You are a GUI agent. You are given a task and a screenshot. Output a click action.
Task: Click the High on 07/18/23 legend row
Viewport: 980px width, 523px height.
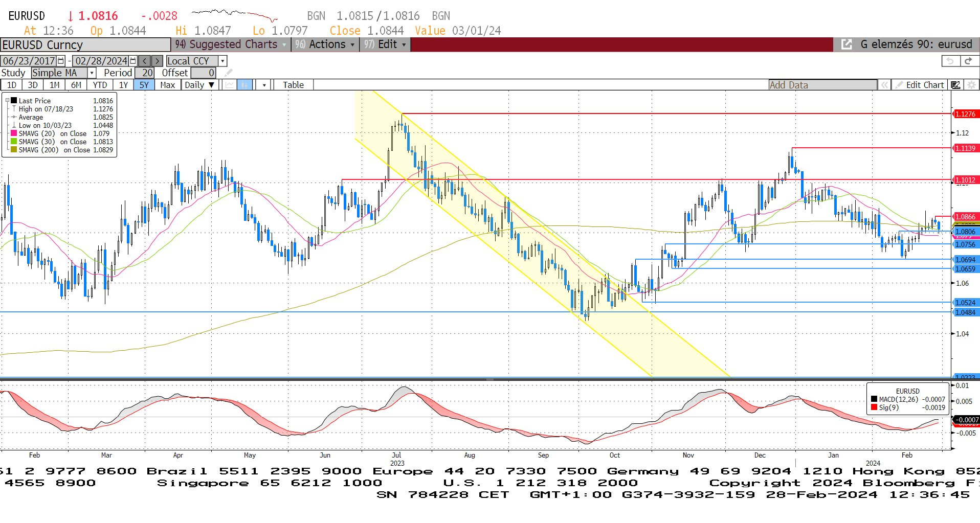point(62,108)
